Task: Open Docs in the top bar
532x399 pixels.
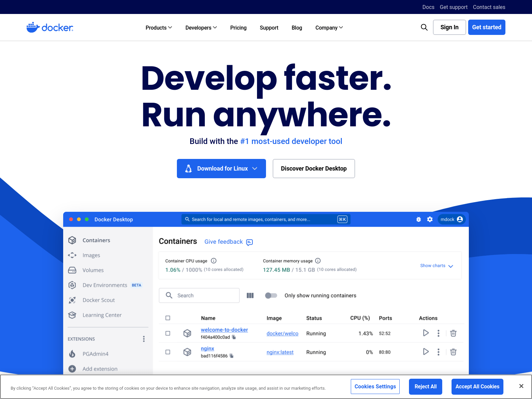Action: [x=428, y=7]
